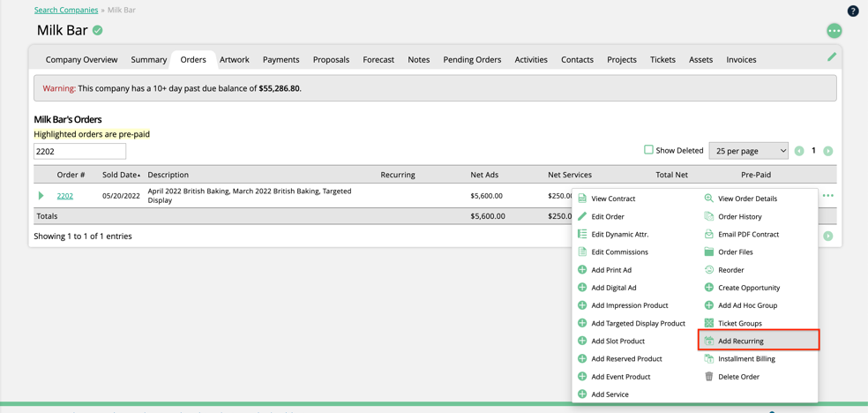Choose Create Opportunity

click(749, 288)
